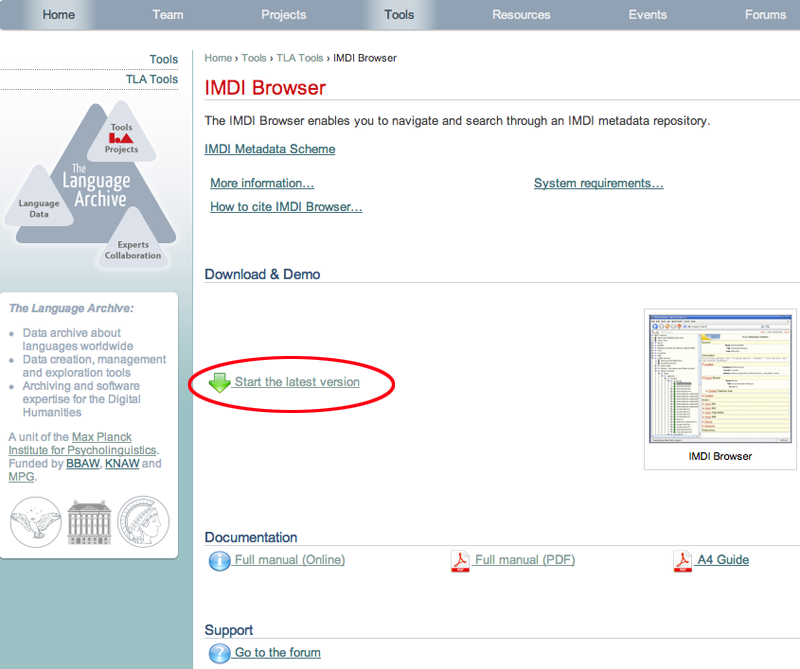Click the IMDI Browser caption under the thumbnail
This screenshot has width=800, height=669.
click(x=720, y=456)
